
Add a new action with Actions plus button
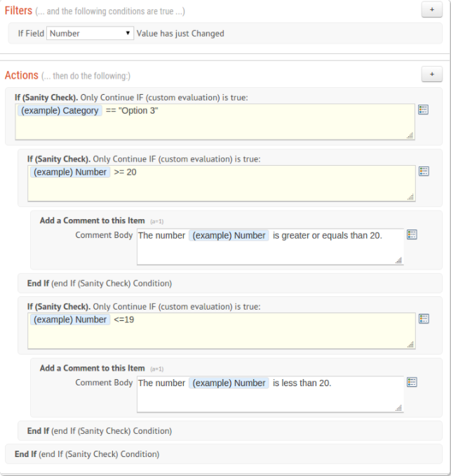click(x=432, y=74)
